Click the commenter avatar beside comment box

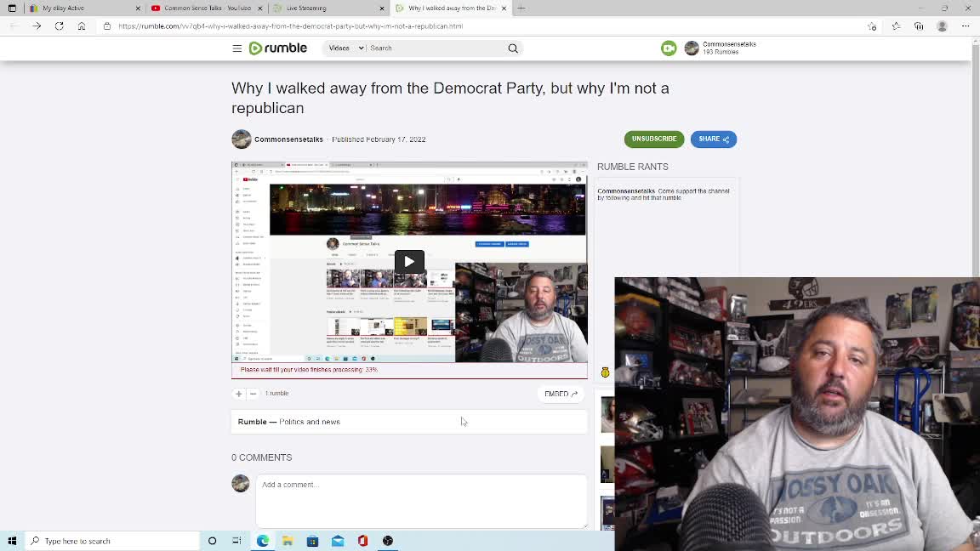[241, 483]
